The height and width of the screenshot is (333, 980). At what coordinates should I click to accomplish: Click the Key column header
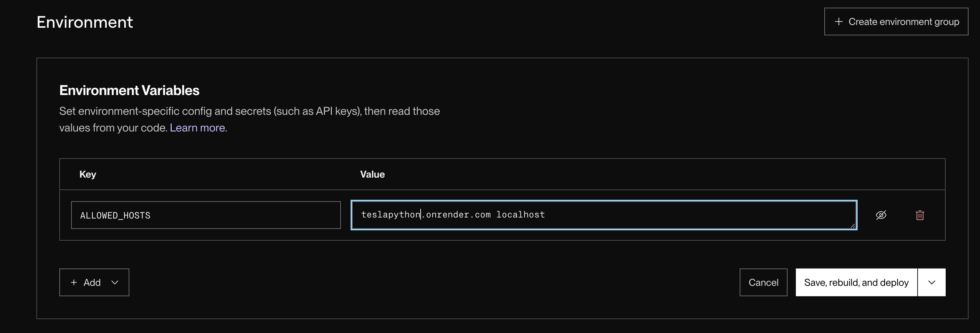[87, 174]
